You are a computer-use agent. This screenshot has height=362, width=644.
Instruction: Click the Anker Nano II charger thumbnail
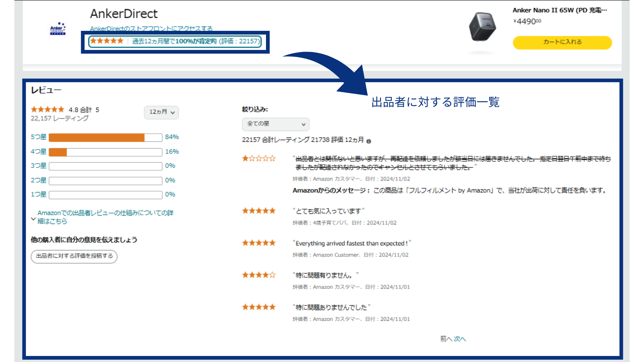click(x=482, y=27)
